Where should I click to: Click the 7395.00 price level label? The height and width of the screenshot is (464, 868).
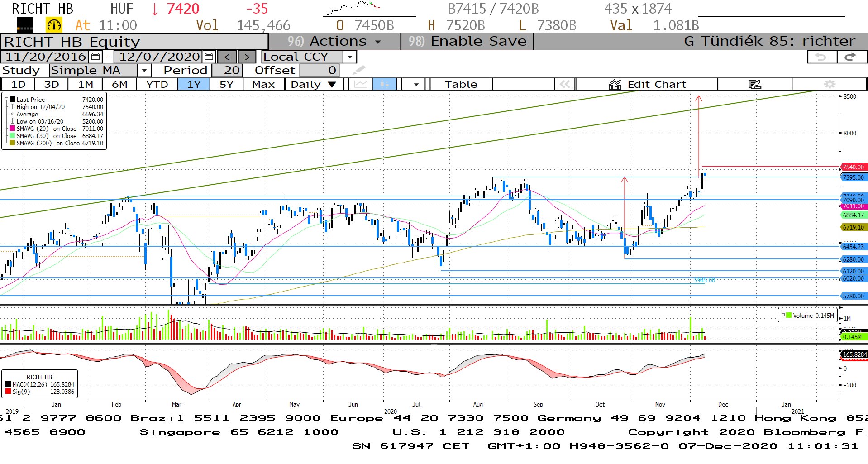point(854,177)
